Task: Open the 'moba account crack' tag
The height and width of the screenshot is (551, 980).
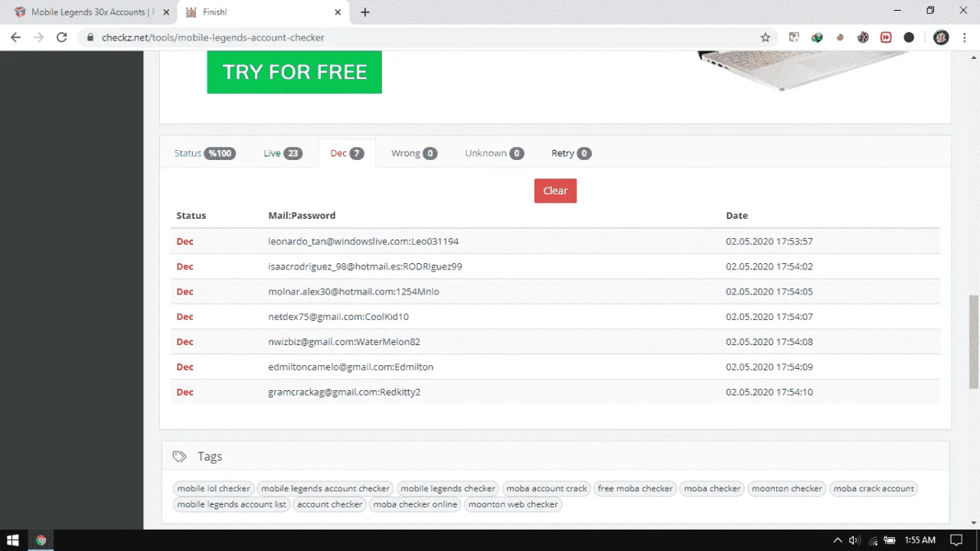Action: point(547,488)
